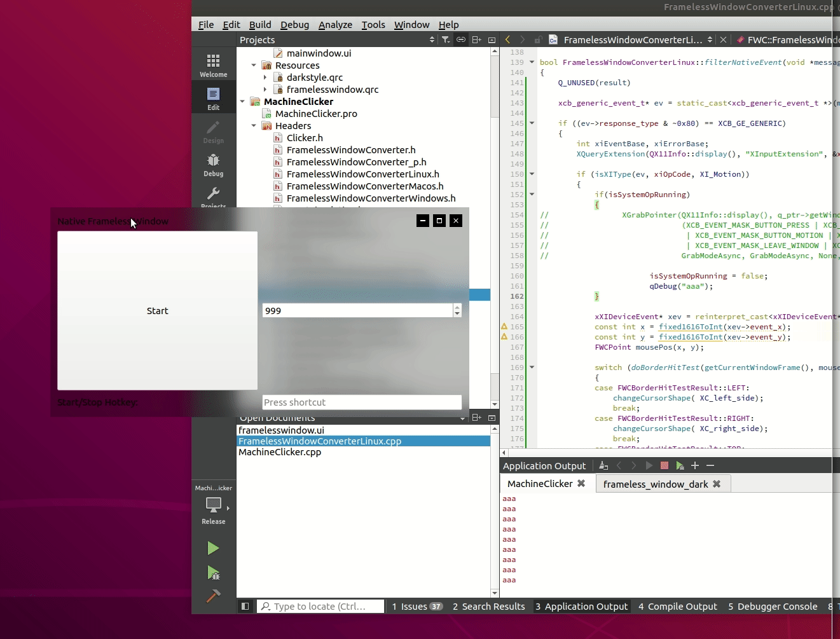Open the filter funnel icon in Projects panel
The width and height of the screenshot is (840, 639).
(445, 39)
